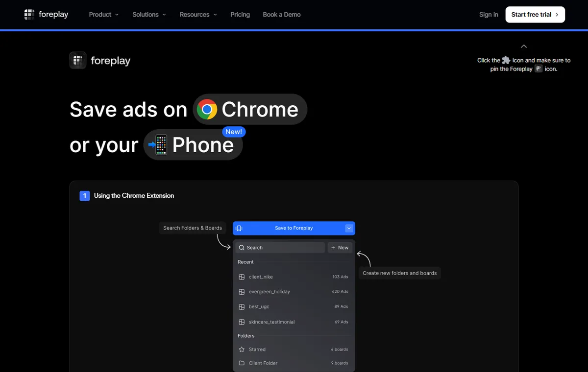Click the board icon beside best_ugc
This screenshot has height=372, width=588.
[x=242, y=307]
